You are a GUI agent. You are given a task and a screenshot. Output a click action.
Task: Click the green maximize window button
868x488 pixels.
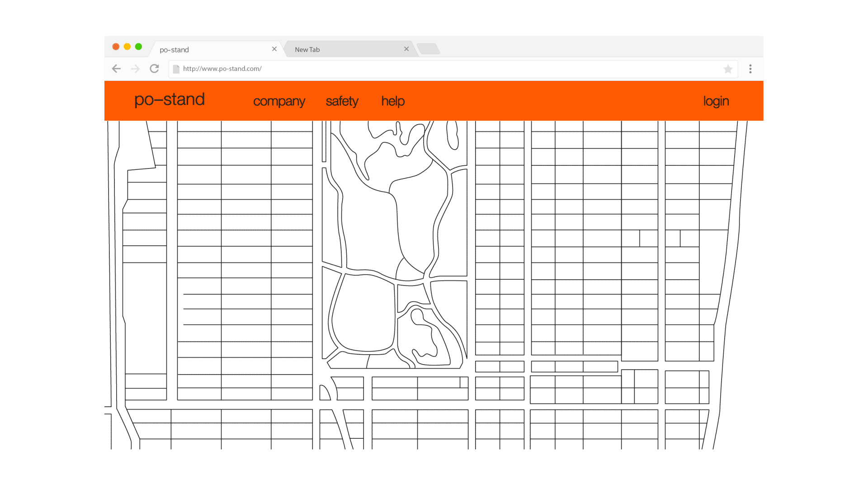138,47
